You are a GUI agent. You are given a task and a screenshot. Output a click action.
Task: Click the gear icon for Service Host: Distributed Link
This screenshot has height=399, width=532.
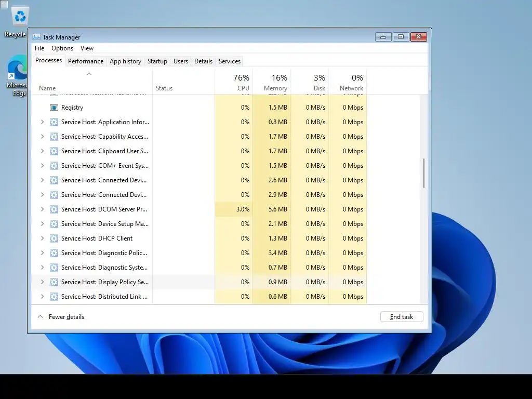[54, 297]
